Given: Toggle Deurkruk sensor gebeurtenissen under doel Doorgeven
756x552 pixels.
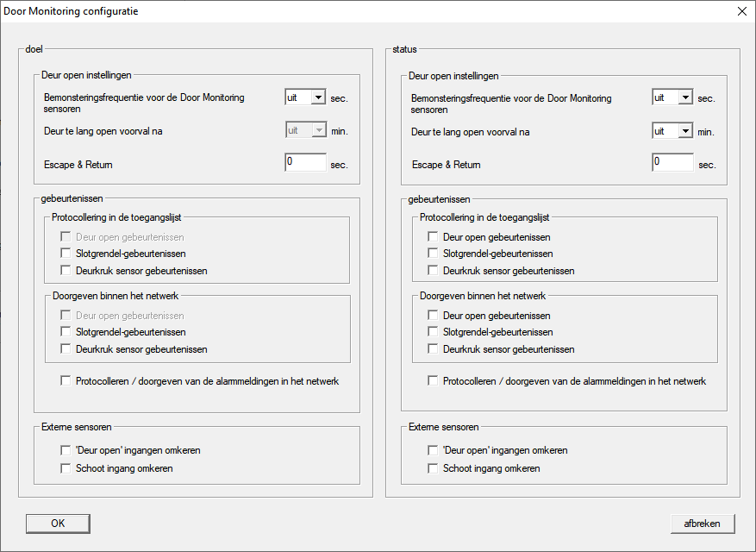Looking at the screenshot, I should coord(66,349).
